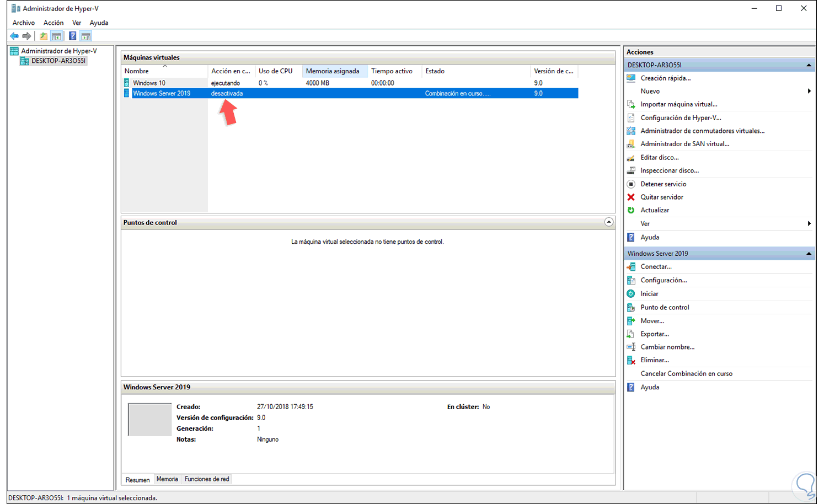
Task: Click the virtual machine preview thumbnail
Action: tap(150, 420)
